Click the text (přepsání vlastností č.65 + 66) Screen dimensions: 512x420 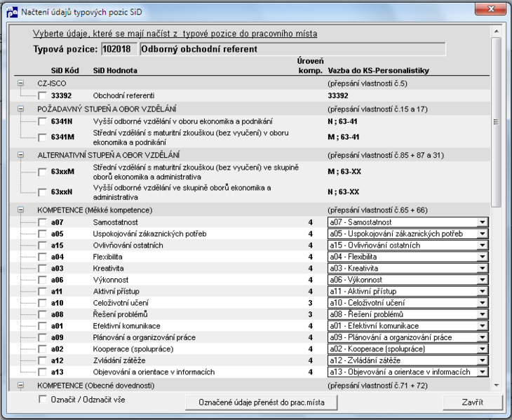click(x=377, y=210)
